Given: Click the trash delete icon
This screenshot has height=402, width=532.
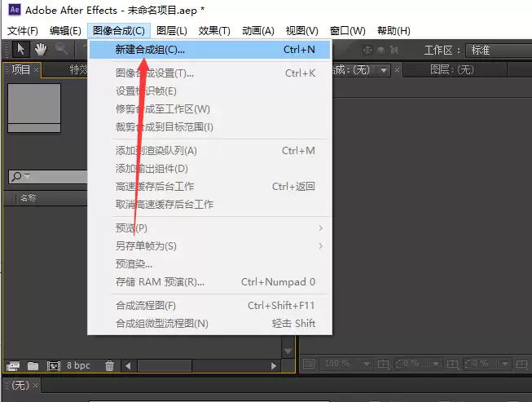Looking at the screenshot, I should click(109, 365).
